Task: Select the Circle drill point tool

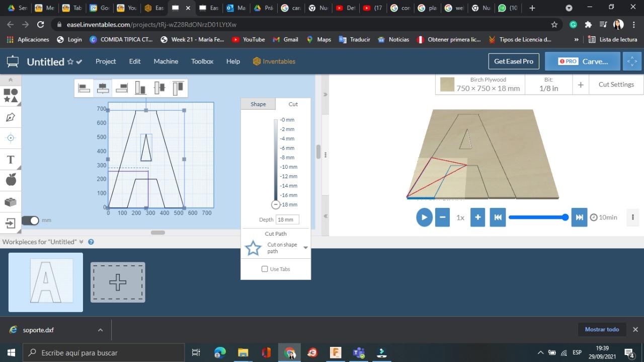Action: click(11, 138)
